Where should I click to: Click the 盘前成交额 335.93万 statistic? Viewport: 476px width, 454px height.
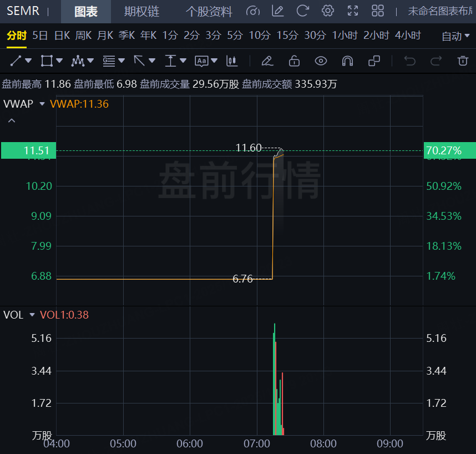tap(289, 84)
